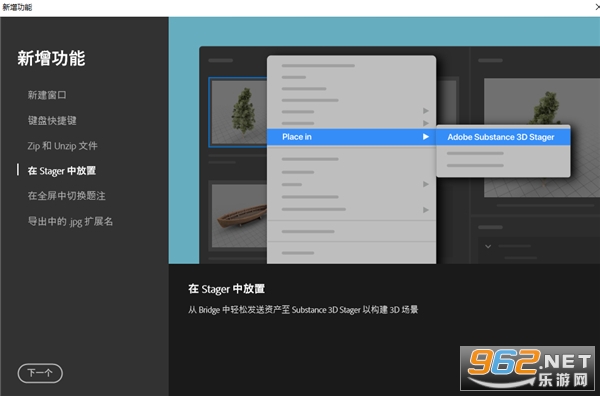Open the 键盘快捷键 feature item
The image size is (600, 396).
(52, 121)
